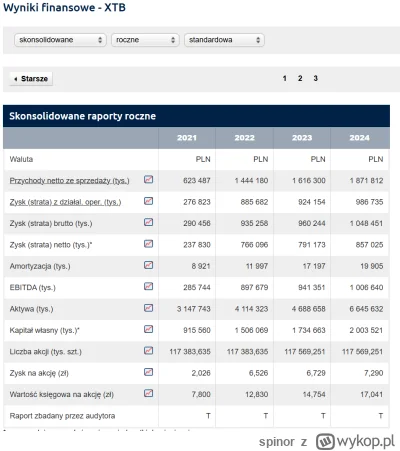The width and height of the screenshot is (400, 451).
Task: Click the equity value 2 003 521
Action: (x=366, y=330)
